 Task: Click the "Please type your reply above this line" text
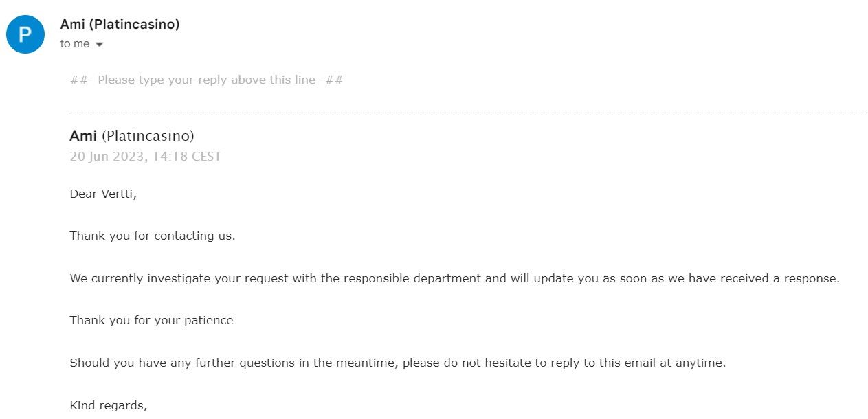point(206,80)
